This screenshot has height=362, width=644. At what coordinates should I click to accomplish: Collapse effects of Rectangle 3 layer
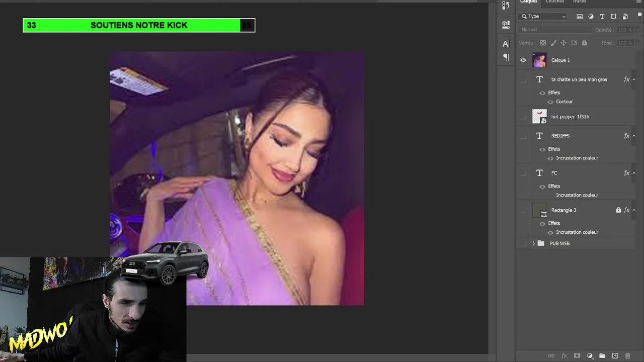[634, 210]
